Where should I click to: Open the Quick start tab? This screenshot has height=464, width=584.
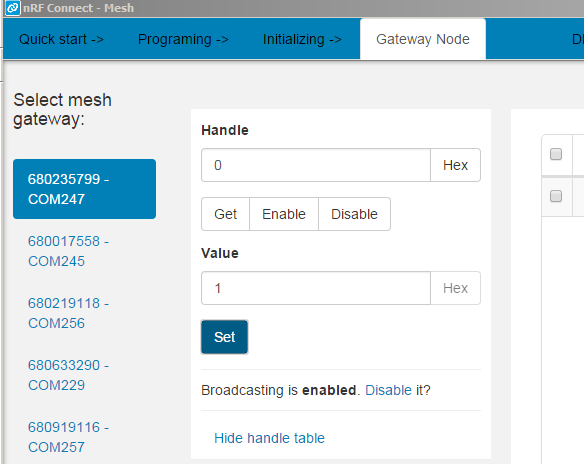(61, 39)
